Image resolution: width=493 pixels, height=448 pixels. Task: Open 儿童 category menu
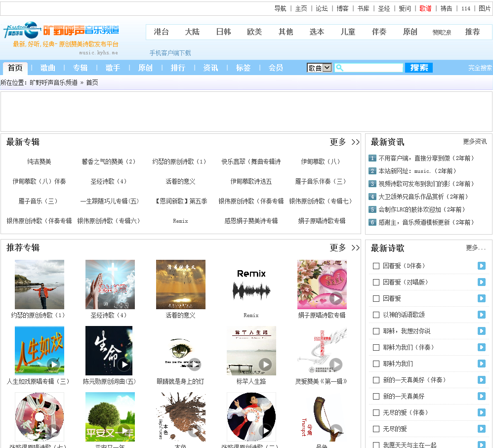pyautogui.click(x=348, y=32)
